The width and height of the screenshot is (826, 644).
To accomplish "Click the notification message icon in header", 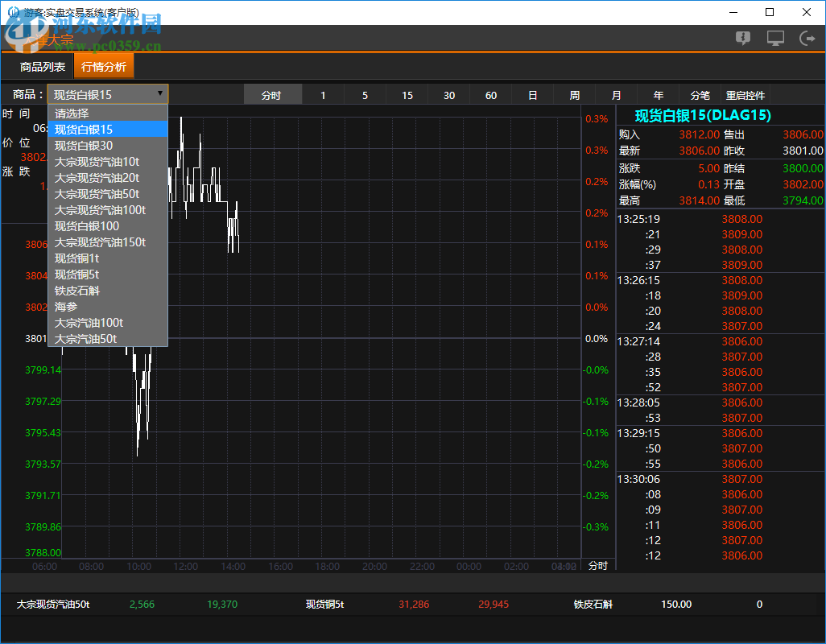I will pos(743,38).
